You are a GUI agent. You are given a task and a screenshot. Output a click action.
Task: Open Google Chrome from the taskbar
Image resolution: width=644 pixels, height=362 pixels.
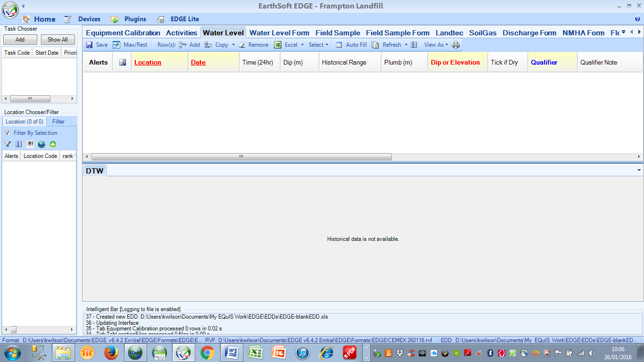click(x=207, y=353)
